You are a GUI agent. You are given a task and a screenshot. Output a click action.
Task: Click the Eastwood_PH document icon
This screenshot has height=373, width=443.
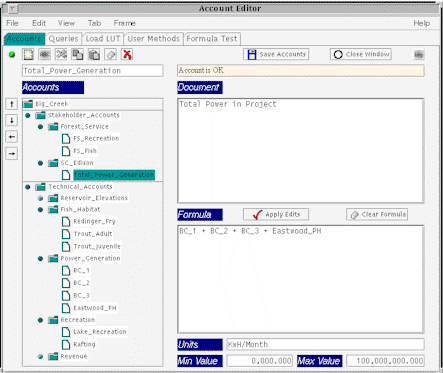click(66, 308)
